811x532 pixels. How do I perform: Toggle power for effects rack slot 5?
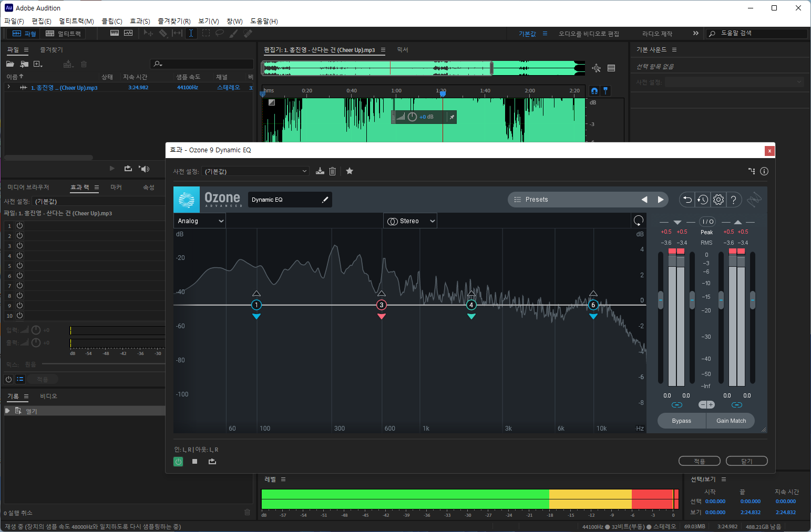(19, 265)
